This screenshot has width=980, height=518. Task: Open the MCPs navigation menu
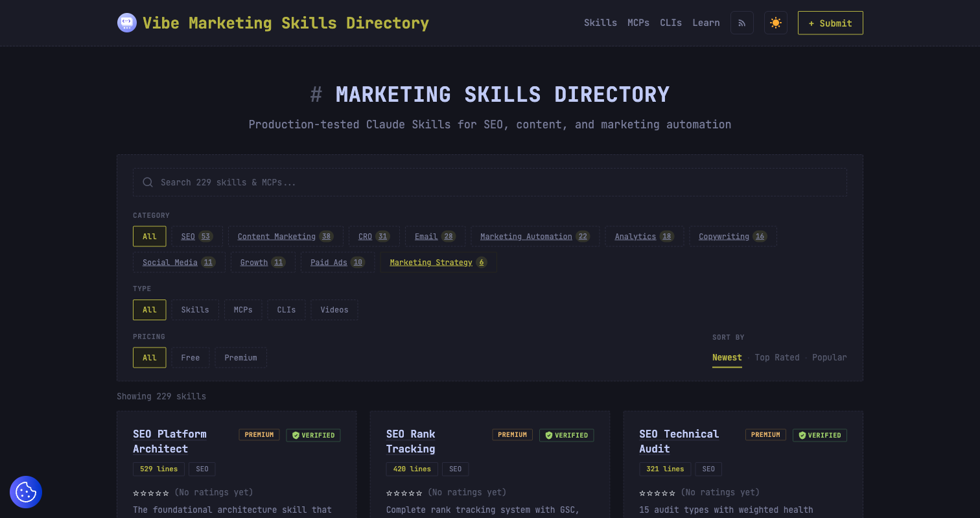(x=638, y=23)
